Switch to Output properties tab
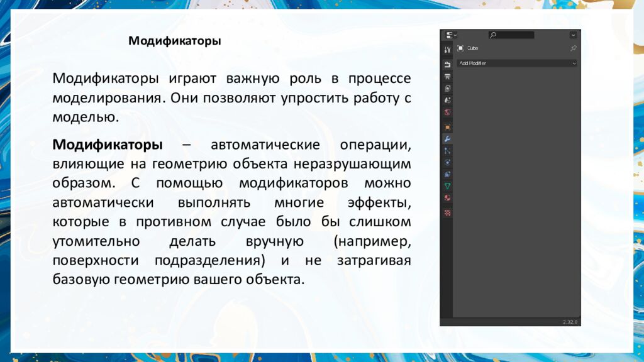644x362 pixels. click(x=447, y=76)
